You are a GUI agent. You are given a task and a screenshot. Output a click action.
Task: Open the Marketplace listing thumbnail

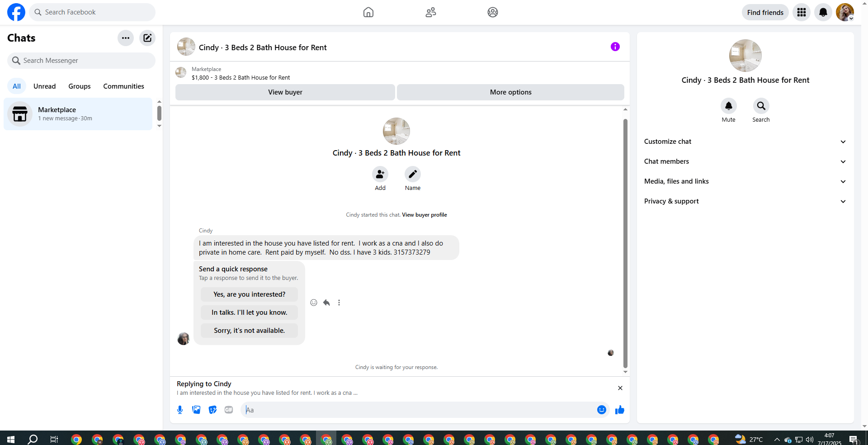point(181,73)
